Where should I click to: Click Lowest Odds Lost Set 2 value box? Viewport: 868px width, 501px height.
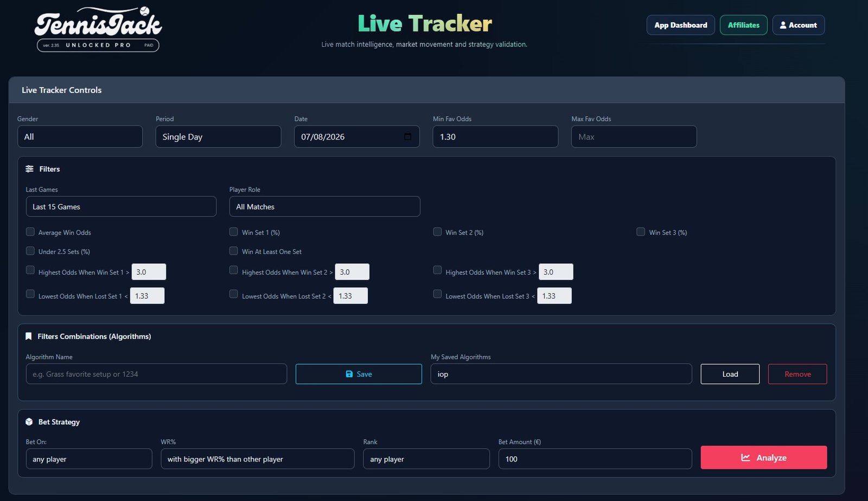click(350, 296)
